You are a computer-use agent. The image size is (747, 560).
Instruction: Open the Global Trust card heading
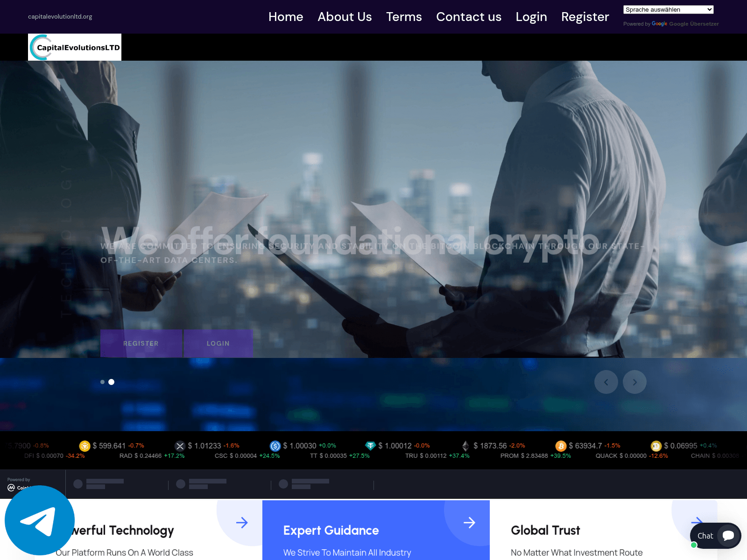545,531
